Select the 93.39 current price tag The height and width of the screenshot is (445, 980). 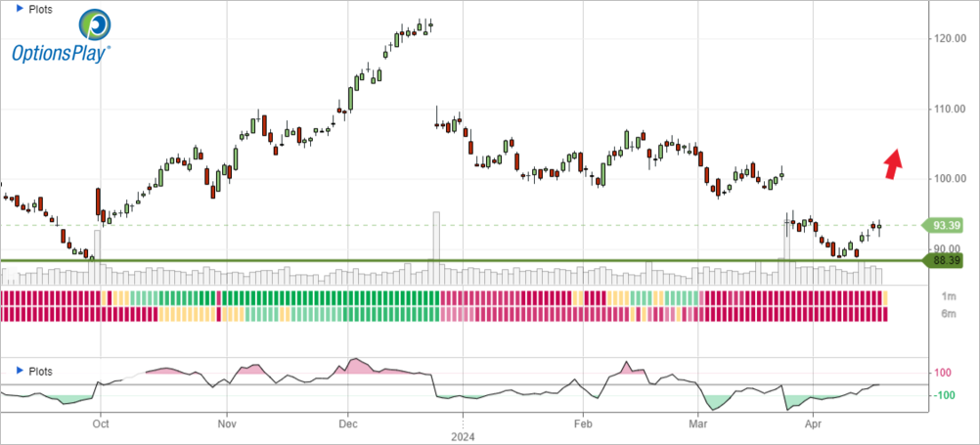944,225
